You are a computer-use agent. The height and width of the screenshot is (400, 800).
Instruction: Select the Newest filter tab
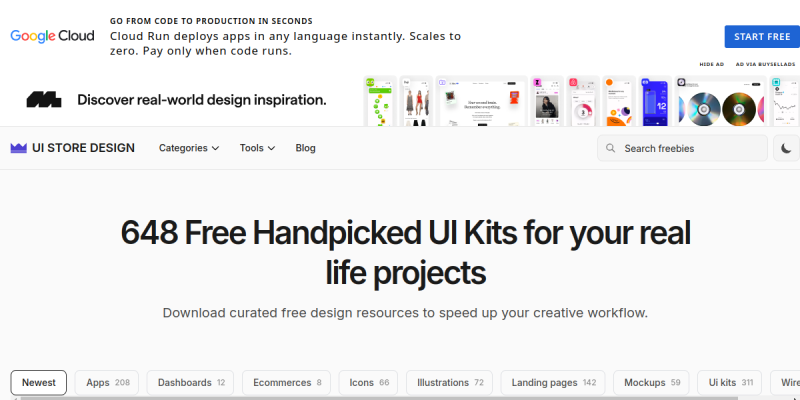(39, 383)
